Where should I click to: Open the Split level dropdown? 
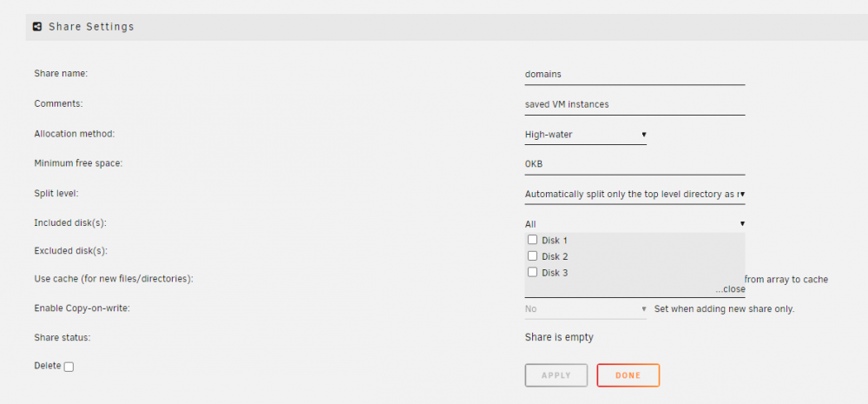[635, 194]
